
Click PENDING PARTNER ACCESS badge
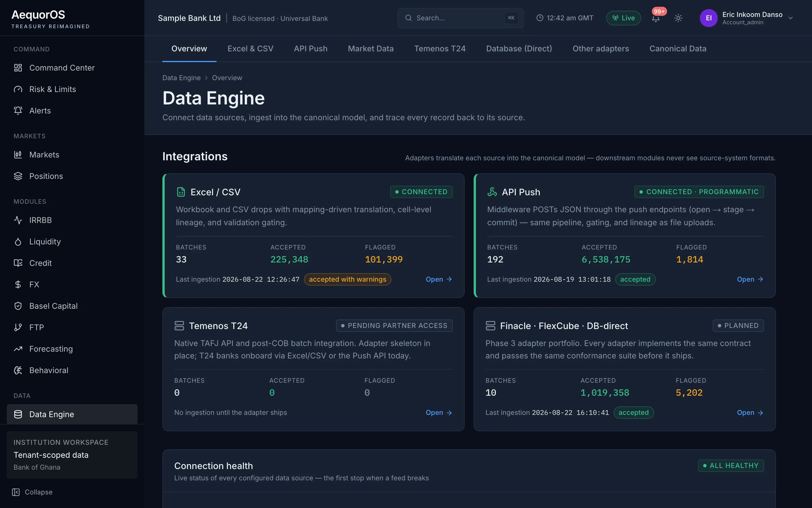394,326
